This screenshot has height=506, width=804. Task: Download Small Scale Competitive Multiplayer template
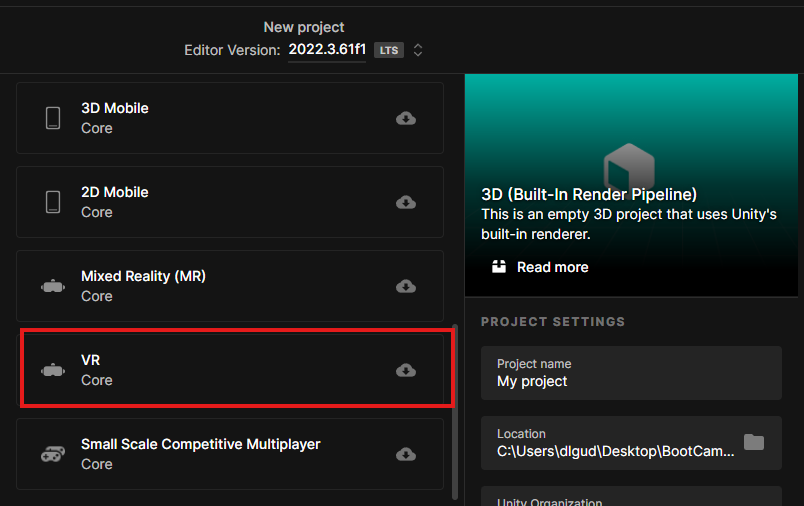click(406, 454)
